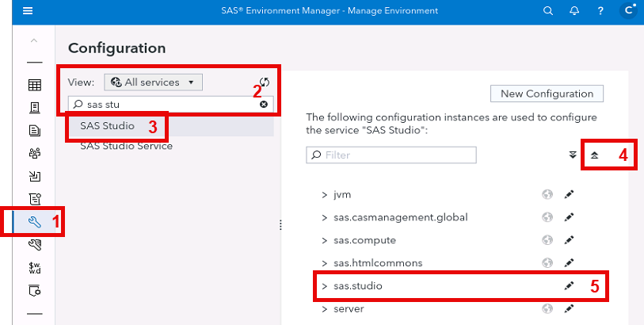
Task: Clear the 'sas stu' search text
Action: (264, 104)
